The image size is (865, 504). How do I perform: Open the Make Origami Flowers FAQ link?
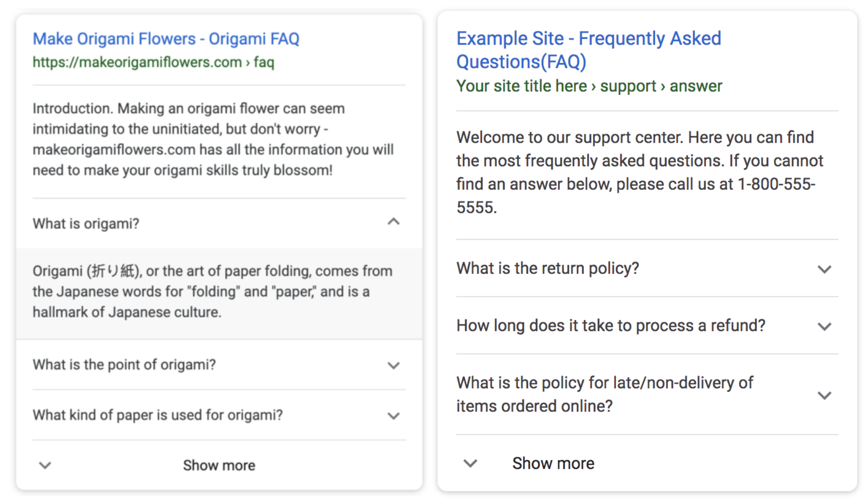pyautogui.click(x=166, y=38)
